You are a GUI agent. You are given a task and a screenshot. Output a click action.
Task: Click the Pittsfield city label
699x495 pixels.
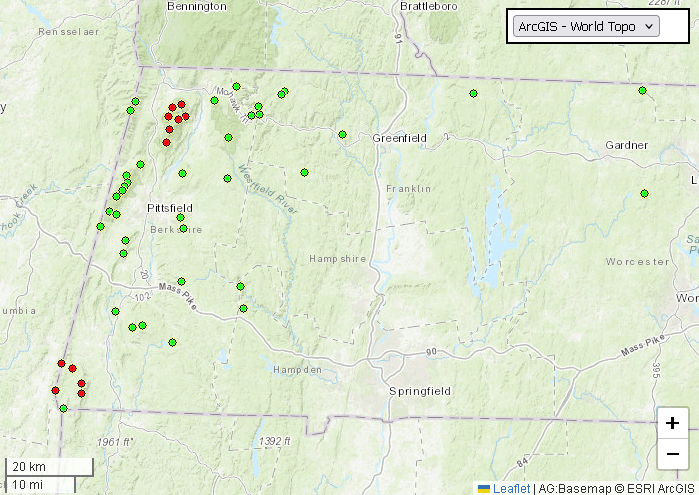tap(170, 208)
